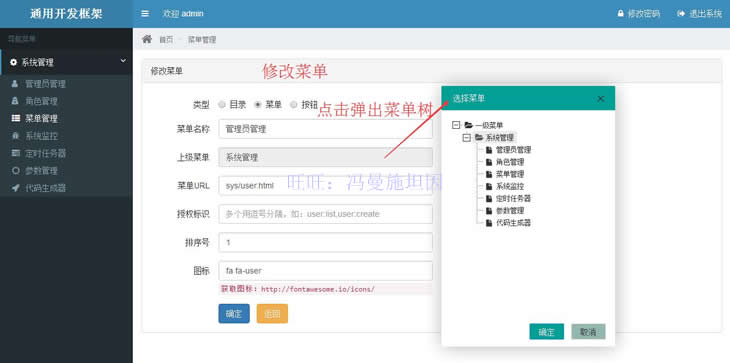This screenshot has width=730, height=363.
Task: Click file icon of 定时任务器 in tree
Action: [x=489, y=198]
